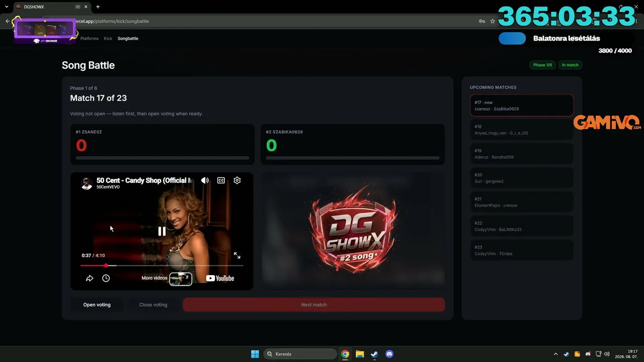Open the Kick breadcrumb link
The height and width of the screenshot is (362, 644).
point(108,38)
